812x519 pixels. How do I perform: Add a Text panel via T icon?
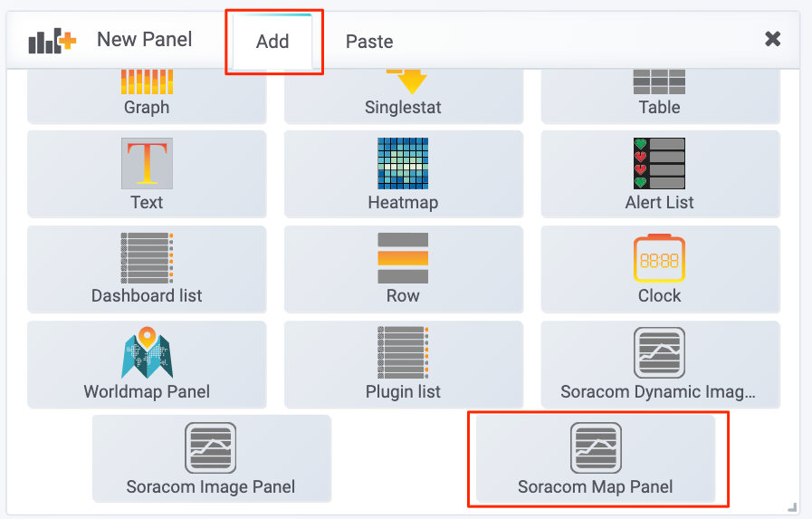[147, 163]
